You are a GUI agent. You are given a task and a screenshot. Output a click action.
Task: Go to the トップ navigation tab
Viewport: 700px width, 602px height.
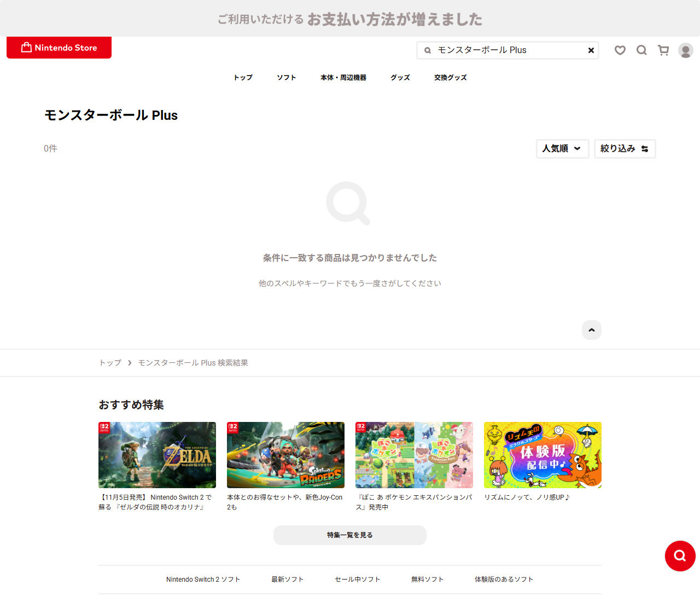(x=243, y=78)
